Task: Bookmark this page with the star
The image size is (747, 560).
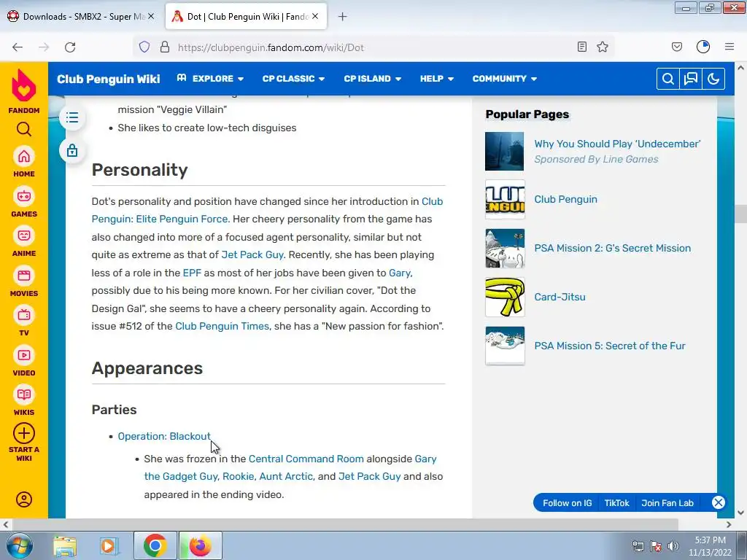Action: 603,47
